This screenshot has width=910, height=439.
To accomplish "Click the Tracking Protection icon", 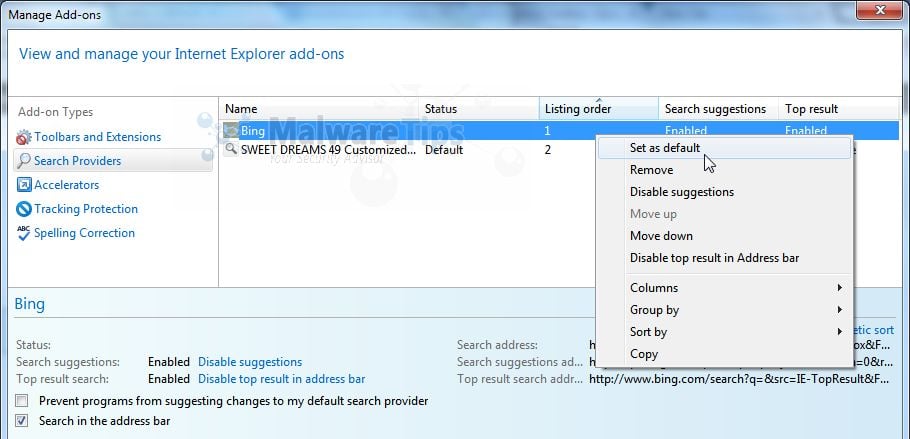I will click(x=24, y=208).
